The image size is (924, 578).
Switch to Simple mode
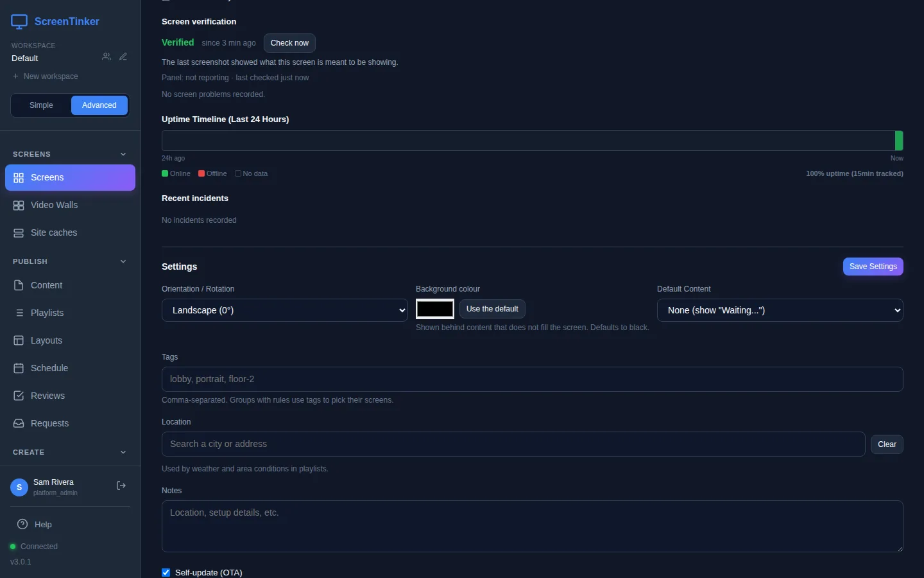pos(41,105)
